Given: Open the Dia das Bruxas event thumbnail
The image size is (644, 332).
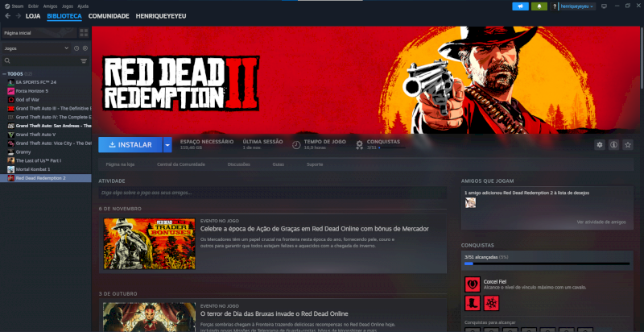Looking at the screenshot, I should [x=149, y=317].
